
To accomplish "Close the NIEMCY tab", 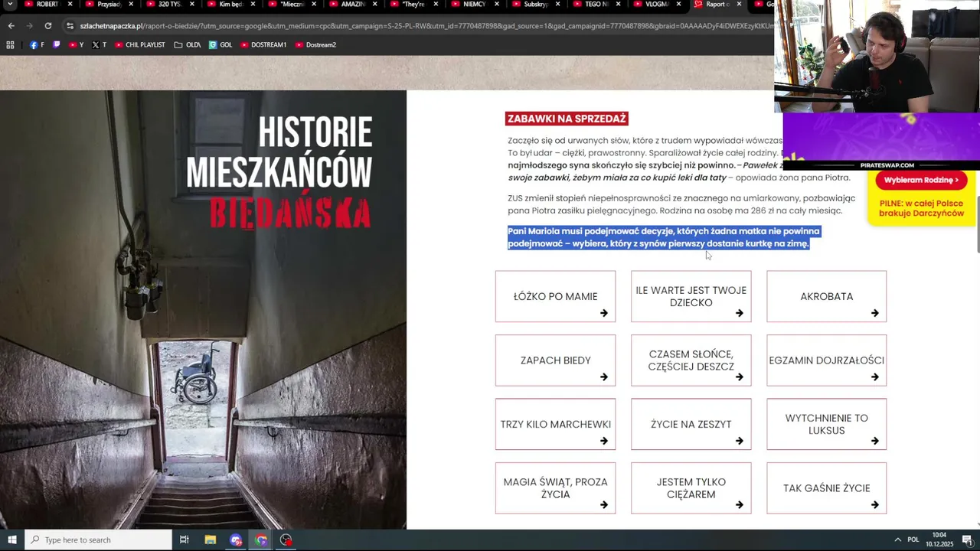I will tap(496, 5).
